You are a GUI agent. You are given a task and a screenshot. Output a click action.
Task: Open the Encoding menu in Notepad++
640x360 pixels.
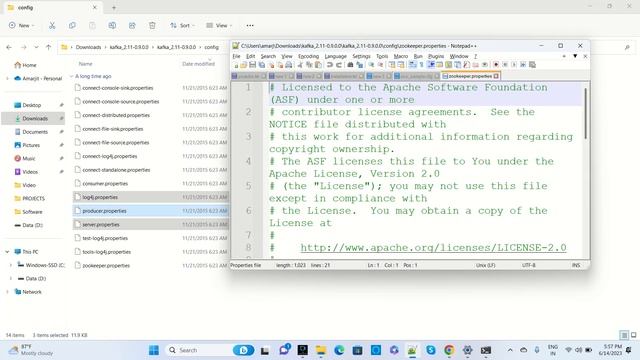[308, 56]
